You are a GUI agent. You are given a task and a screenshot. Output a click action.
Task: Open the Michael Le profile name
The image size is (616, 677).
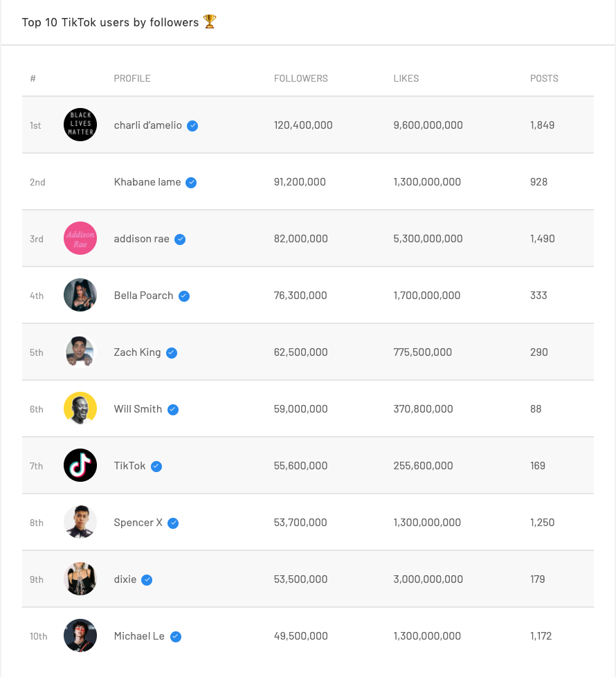[139, 636]
